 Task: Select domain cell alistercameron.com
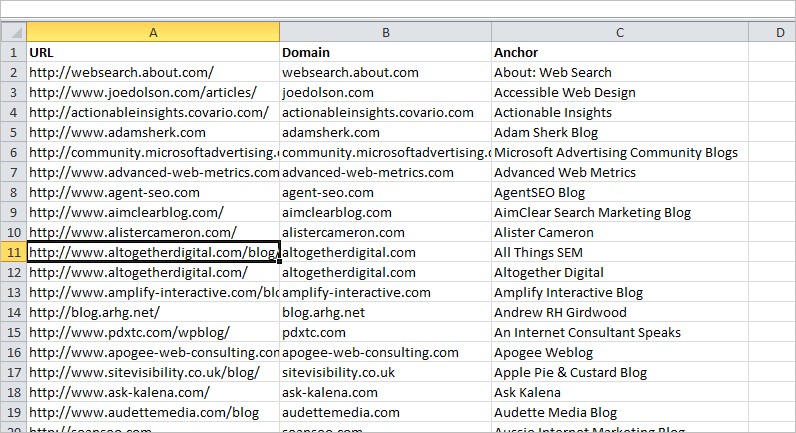[x=385, y=232]
